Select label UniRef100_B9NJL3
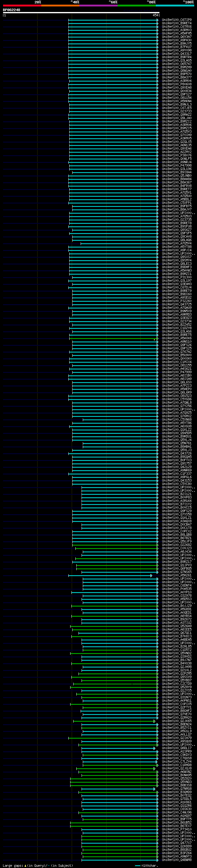Viewport: 197px width, 868px height. pos(177,104)
